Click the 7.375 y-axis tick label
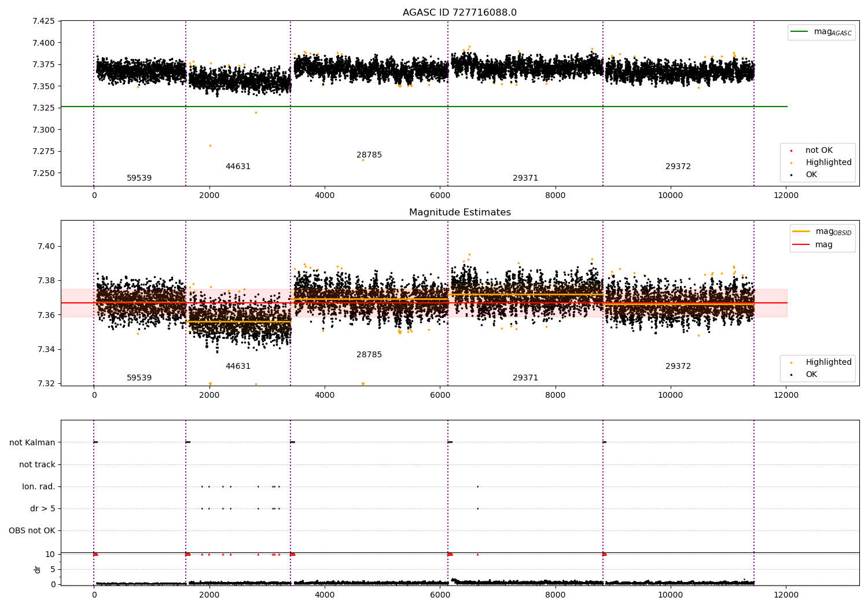Image resolution: width=868 pixels, height=608 pixels. pyautogui.click(x=43, y=65)
